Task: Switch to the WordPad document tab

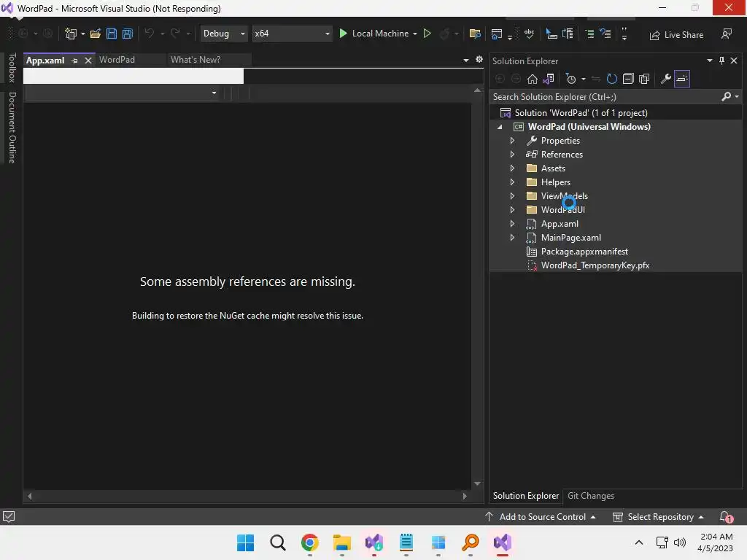Action: pyautogui.click(x=117, y=60)
